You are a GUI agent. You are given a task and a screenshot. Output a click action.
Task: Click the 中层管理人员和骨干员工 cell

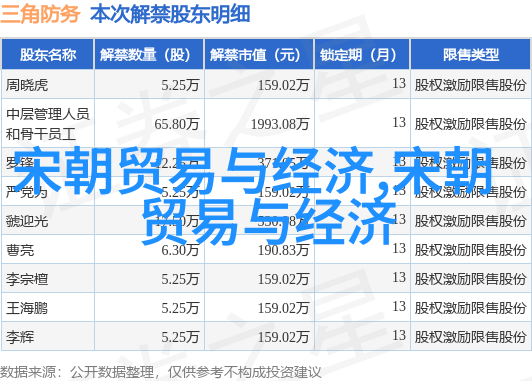48,123
